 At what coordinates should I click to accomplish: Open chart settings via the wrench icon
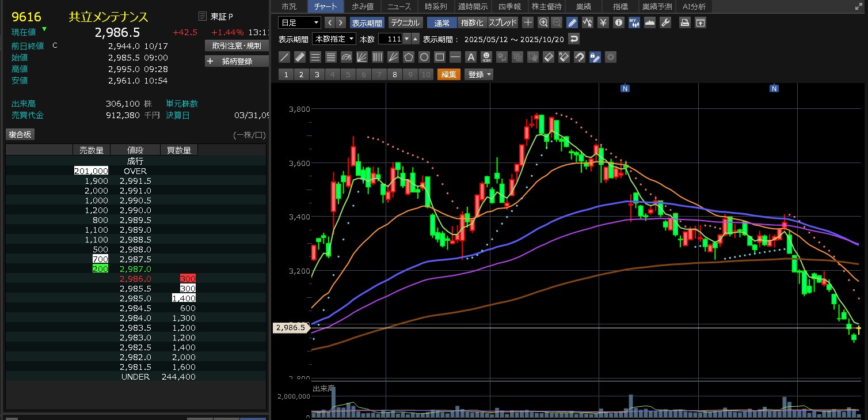(x=665, y=22)
